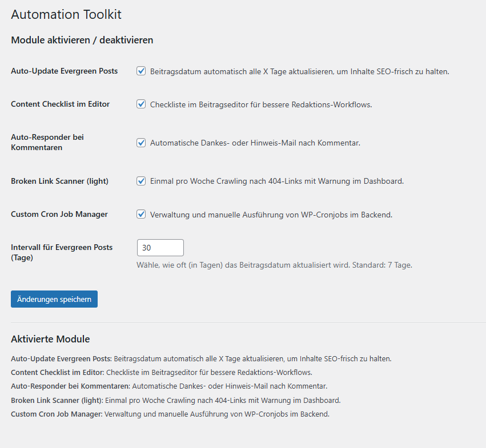Click the 'Auto-Update Evergreen Posts' row heading
486x448 pixels.
tap(64, 71)
